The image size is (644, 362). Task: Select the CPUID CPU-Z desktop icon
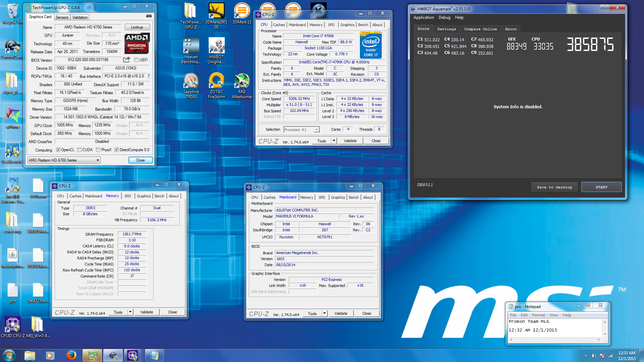12,327
